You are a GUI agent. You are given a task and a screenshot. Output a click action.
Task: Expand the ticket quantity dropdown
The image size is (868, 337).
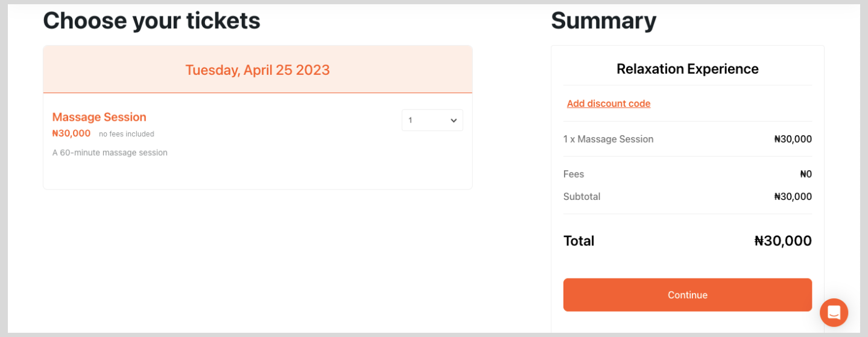point(432,120)
